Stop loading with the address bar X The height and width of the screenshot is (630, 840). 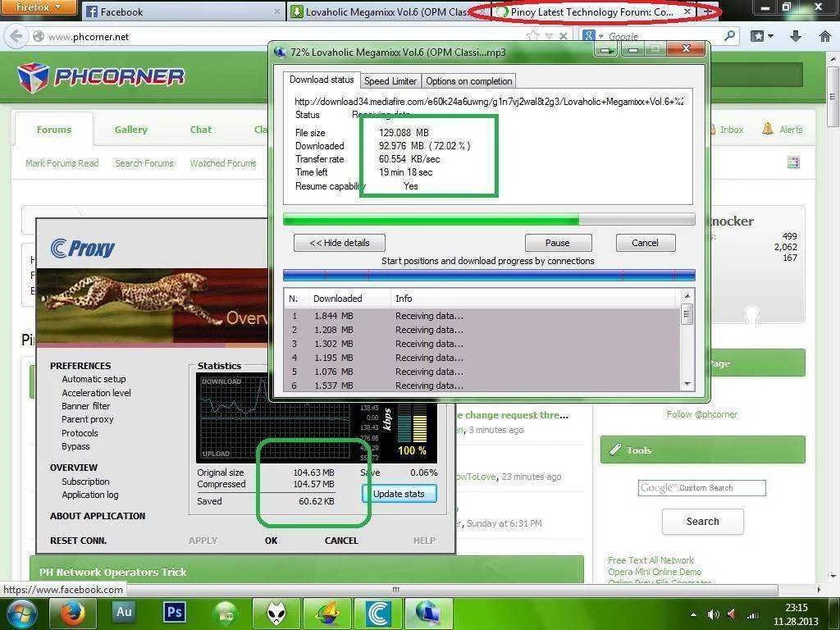tap(563, 36)
